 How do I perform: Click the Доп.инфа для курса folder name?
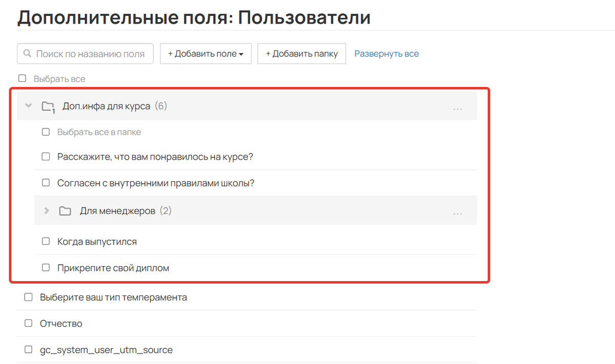pyautogui.click(x=107, y=106)
